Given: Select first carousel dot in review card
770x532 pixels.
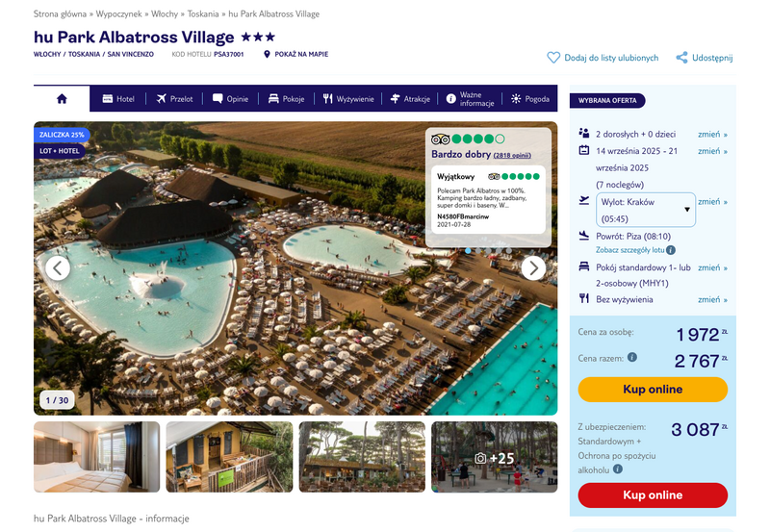Looking at the screenshot, I should (468, 250).
